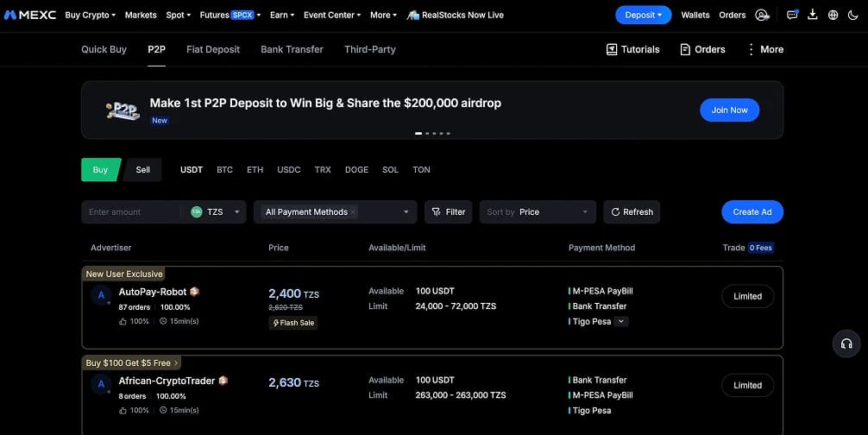The image size is (868, 435).
Task: Expand the Futures menu
Action: pos(230,15)
